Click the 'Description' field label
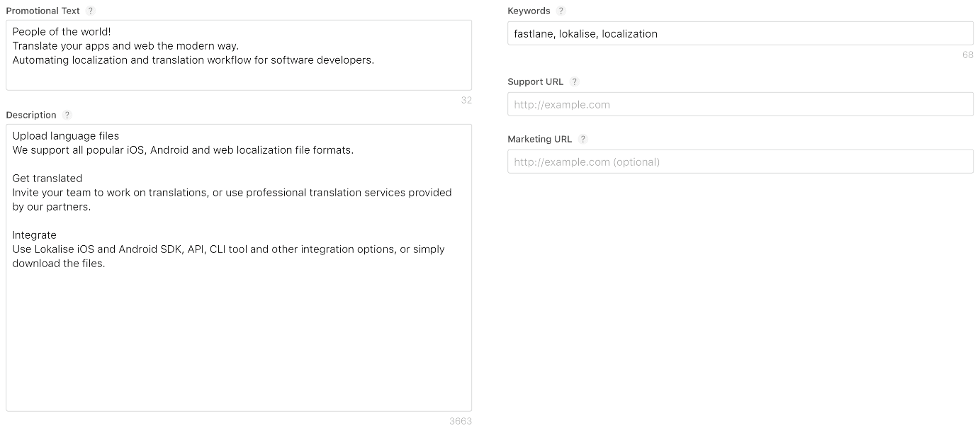This screenshot has width=980, height=428. (x=31, y=116)
